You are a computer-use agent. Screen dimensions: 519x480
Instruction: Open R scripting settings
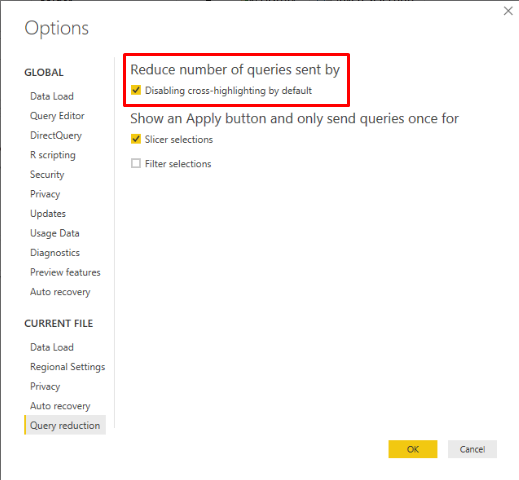point(53,155)
